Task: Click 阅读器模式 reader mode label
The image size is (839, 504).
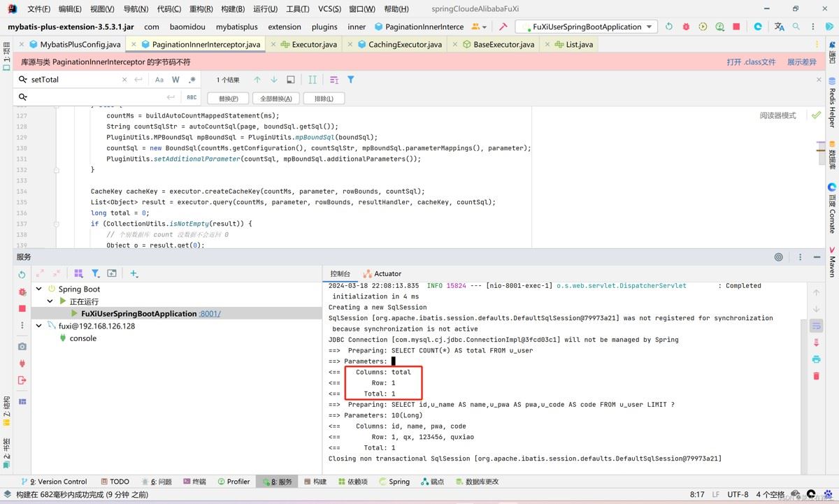Action: click(x=777, y=115)
